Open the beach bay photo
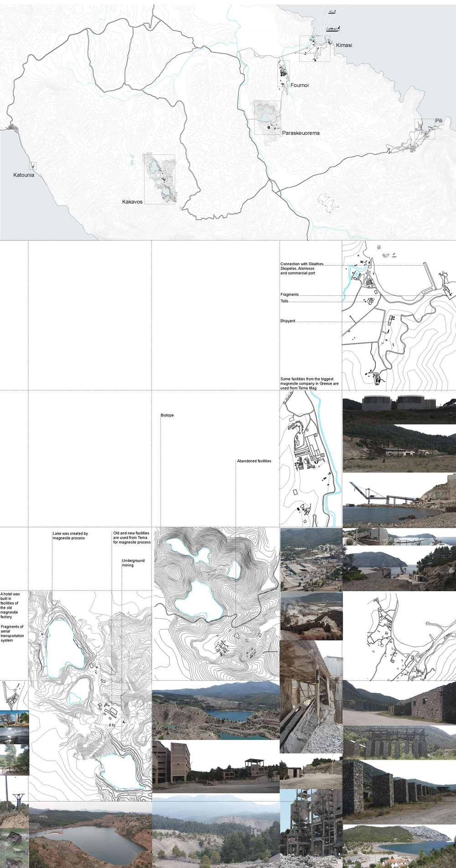 point(399,846)
